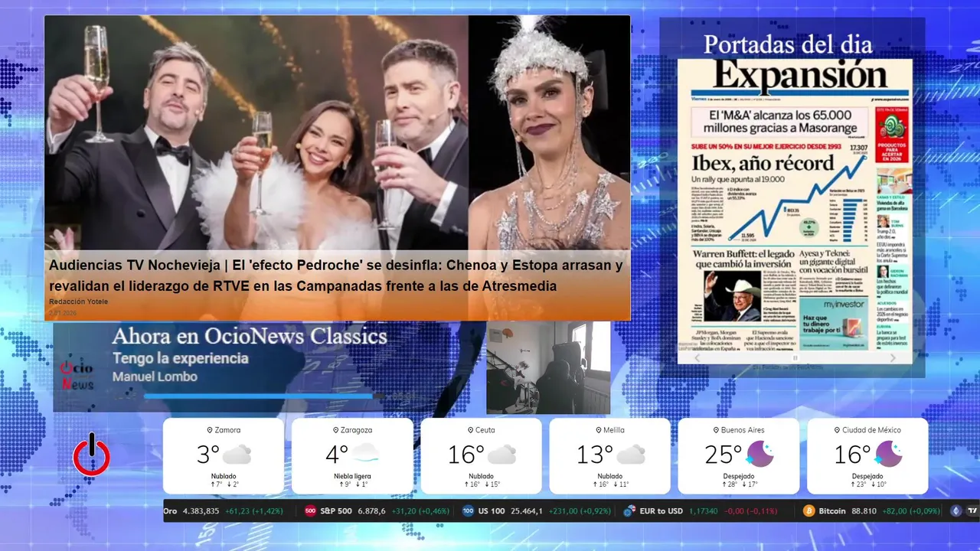Click the Buenos Aires clear-night moon icon
Image resolution: width=980 pixels, height=551 pixels.
[760, 454]
